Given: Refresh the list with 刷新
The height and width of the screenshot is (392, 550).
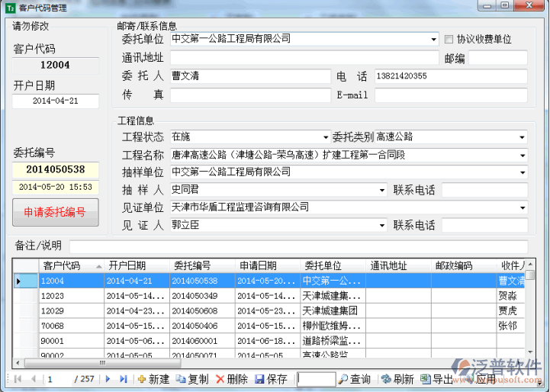Looking at the screenshot, I should (x=397, y=379).
